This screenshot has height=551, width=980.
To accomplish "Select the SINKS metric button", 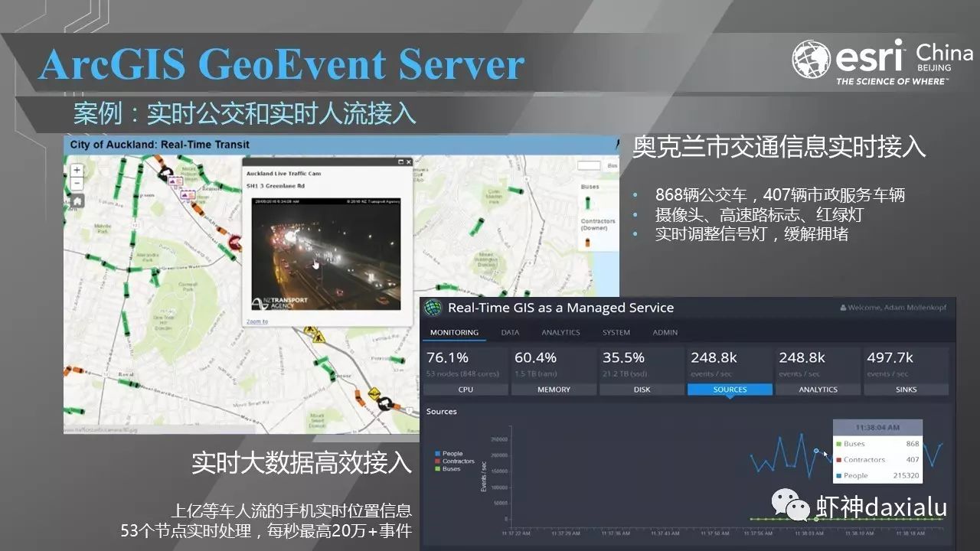I will point(906,390).
